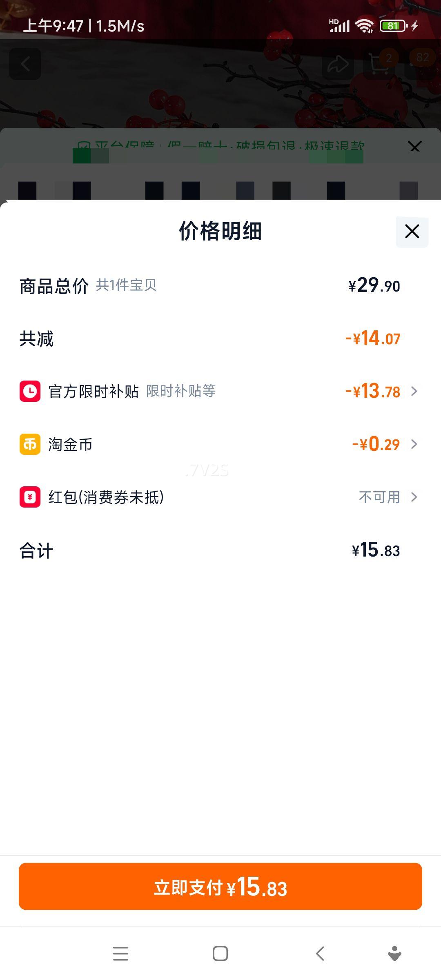Tap the 不可用 status text
The image size is (441, 980).
tap(379, 497)
